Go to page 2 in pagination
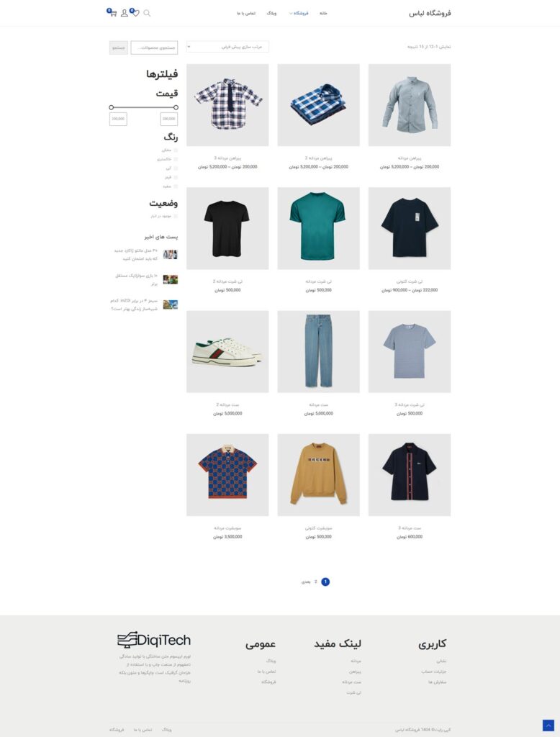Image resolution: width=560 pixels, height=737 pixels. [315, 582]
